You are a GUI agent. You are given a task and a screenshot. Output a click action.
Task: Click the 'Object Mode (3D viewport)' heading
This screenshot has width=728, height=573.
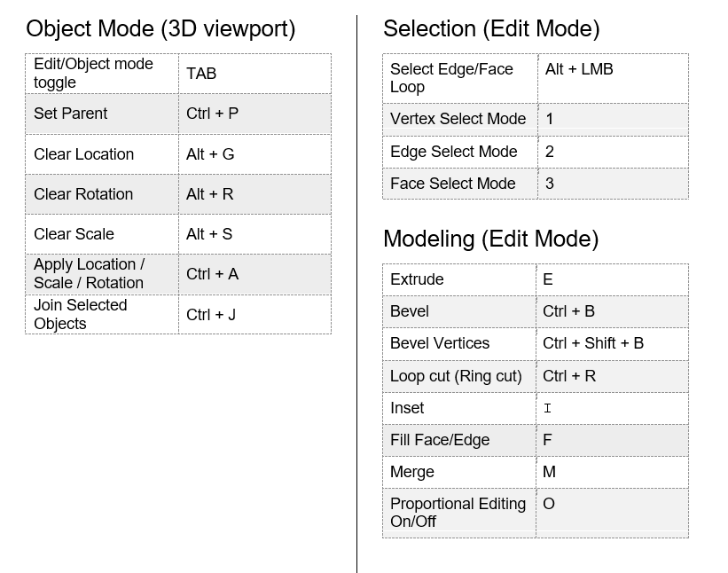click(x=160, y=29)
